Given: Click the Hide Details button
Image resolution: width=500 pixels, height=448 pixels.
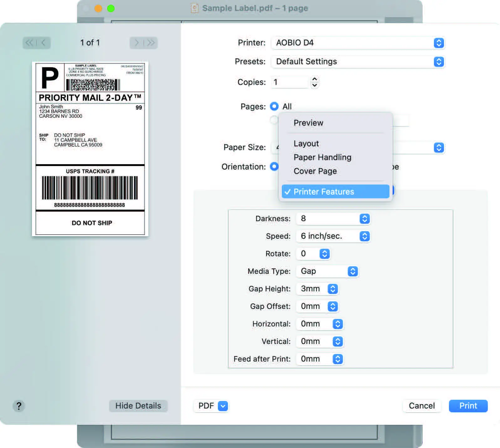Looking at the screenshot, I should pos(138,406).
